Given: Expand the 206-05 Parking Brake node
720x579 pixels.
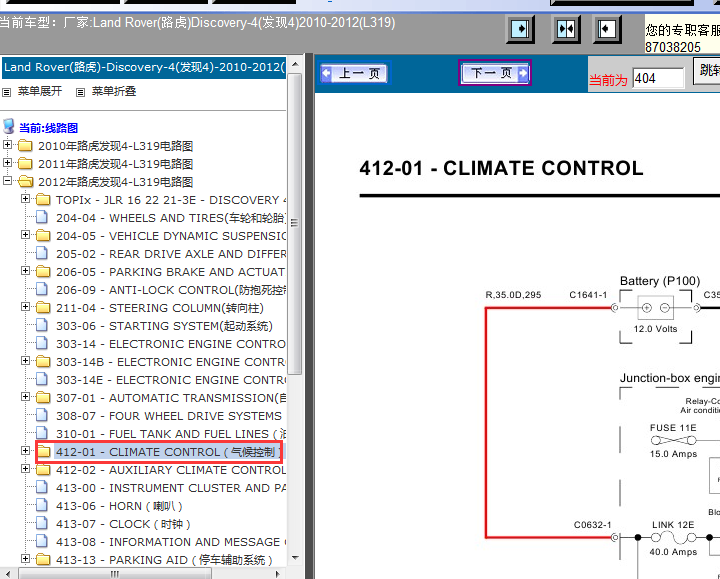Looking at the screenshot, I should click(26, 270).
